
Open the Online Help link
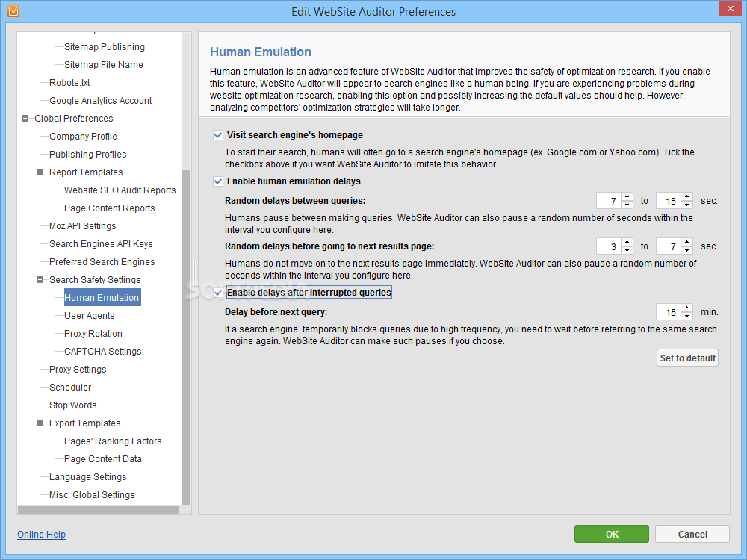click(41, 535)
